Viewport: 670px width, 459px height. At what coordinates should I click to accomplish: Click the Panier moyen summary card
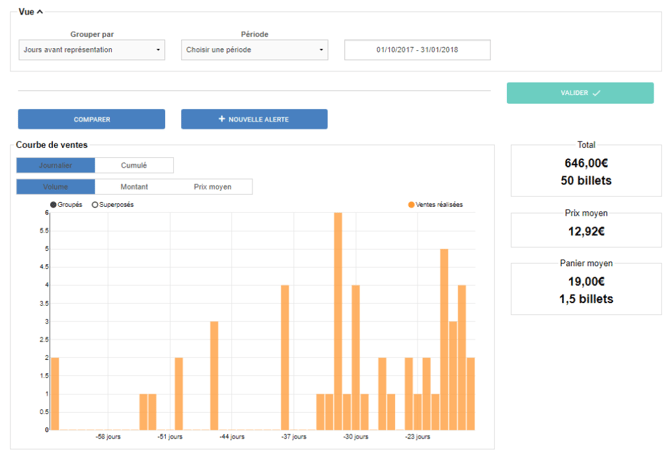[585, 288]
